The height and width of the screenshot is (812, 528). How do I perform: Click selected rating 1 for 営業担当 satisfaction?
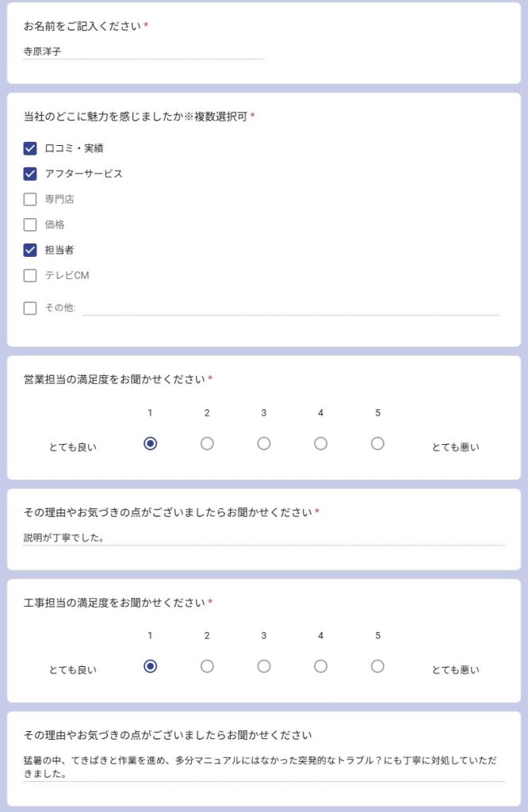coord(150,443)
